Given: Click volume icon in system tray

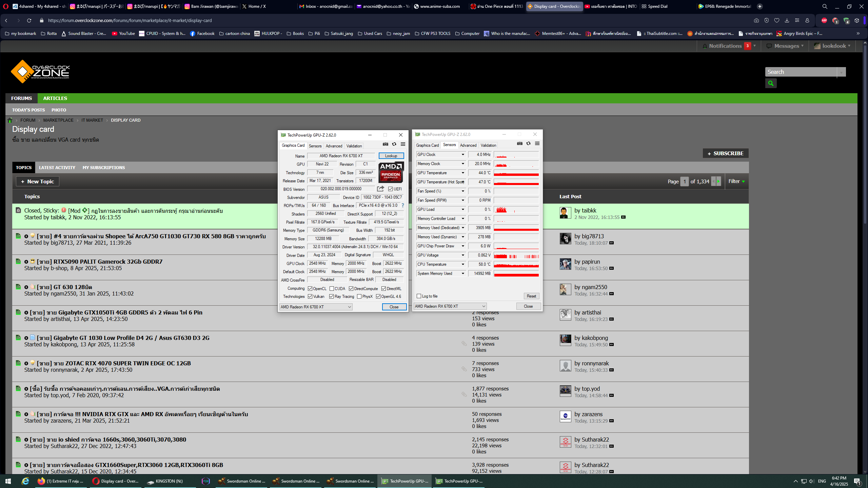Looking at the screenshot, I should point(811,481).
